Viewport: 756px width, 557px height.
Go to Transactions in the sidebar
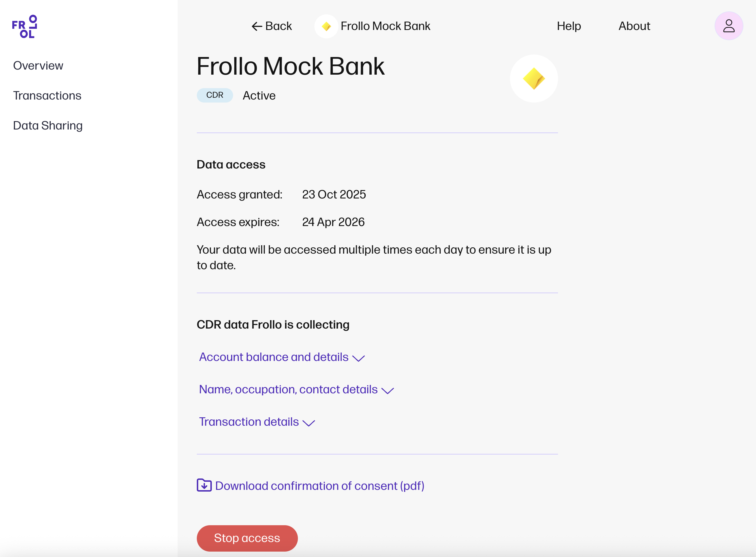47,95
